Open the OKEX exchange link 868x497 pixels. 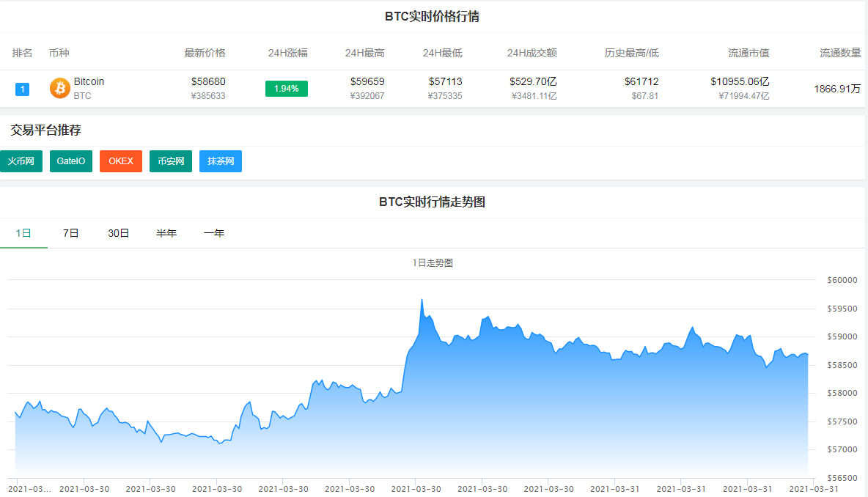pyautogui.click(x=120, y=161)
